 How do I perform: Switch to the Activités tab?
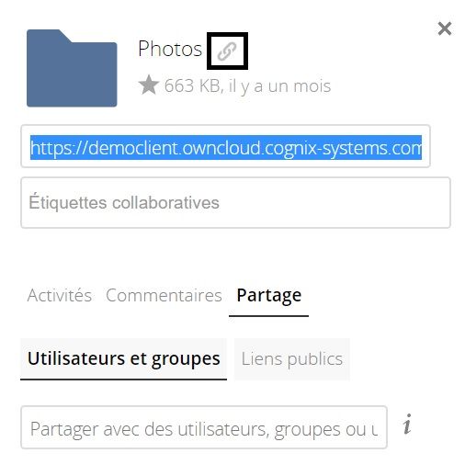60,295
